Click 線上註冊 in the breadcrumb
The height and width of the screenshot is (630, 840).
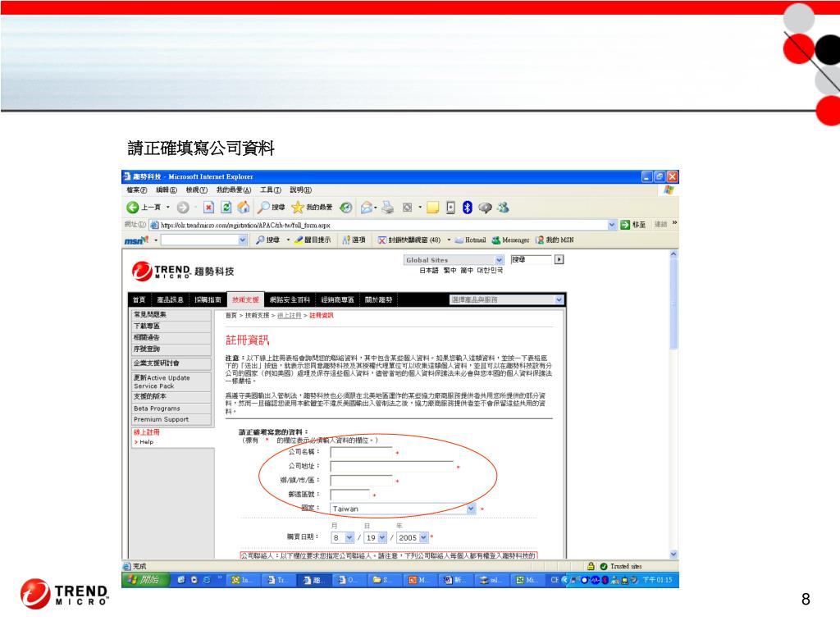click(x=290, y=316)
